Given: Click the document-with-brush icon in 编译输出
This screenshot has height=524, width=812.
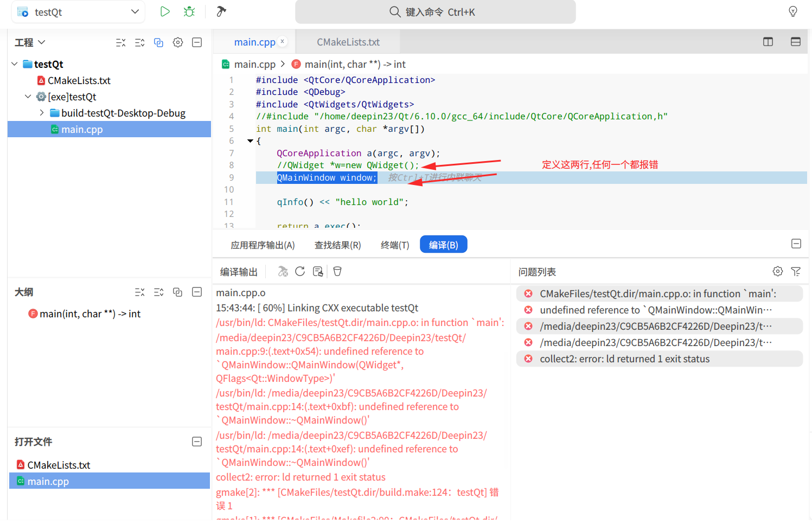Looking at the screenshot, I should click(x=318, y=271).
